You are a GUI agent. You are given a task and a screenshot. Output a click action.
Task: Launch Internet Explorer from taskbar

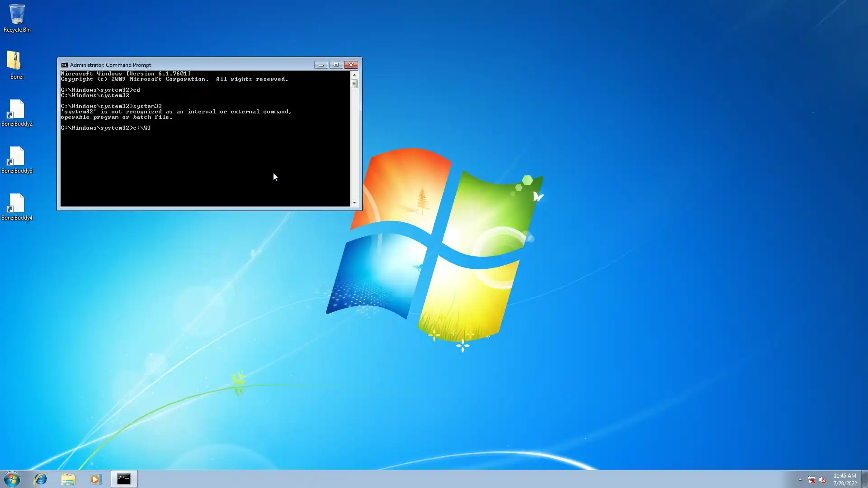[41, 479]
